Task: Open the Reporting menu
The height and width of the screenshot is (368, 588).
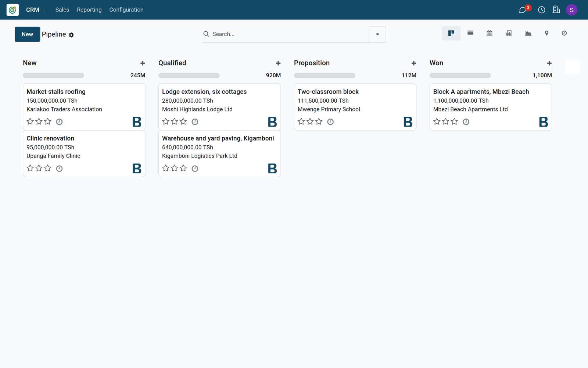Action: click(x=89, y=10)
